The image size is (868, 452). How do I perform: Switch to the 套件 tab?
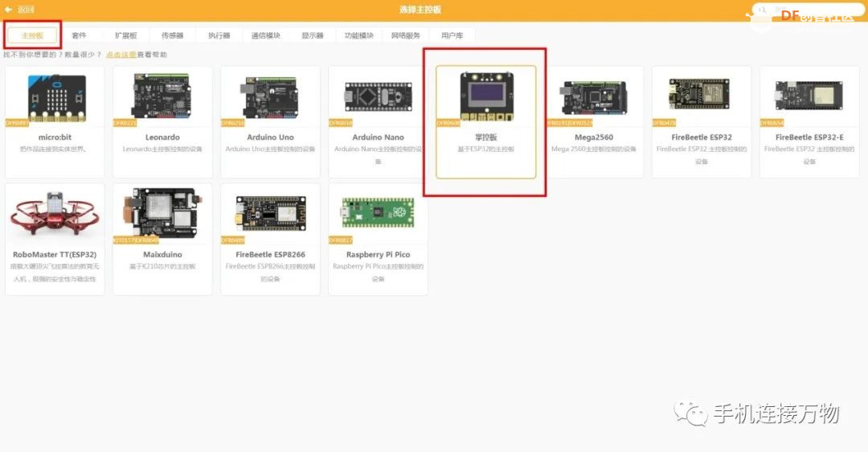(79, 35)
